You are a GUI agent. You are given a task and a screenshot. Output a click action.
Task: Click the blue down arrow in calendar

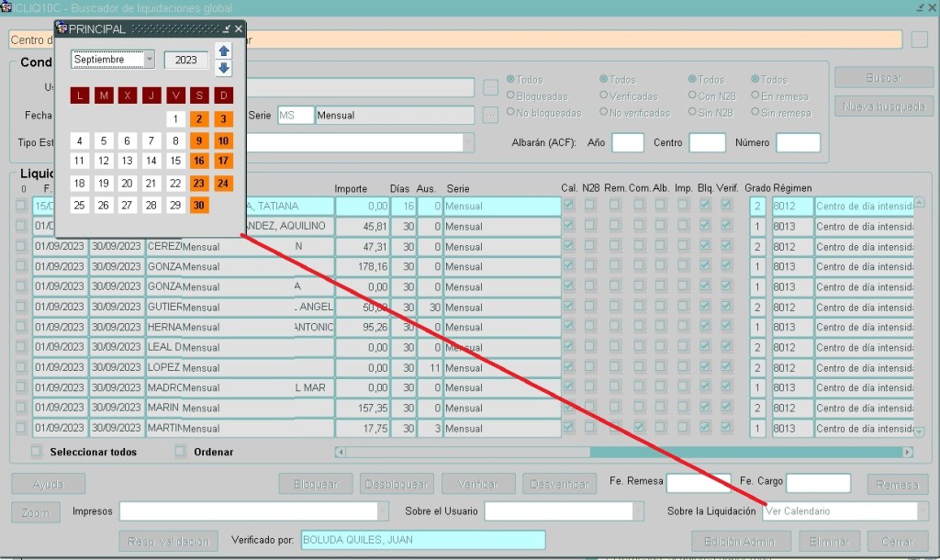224,69
